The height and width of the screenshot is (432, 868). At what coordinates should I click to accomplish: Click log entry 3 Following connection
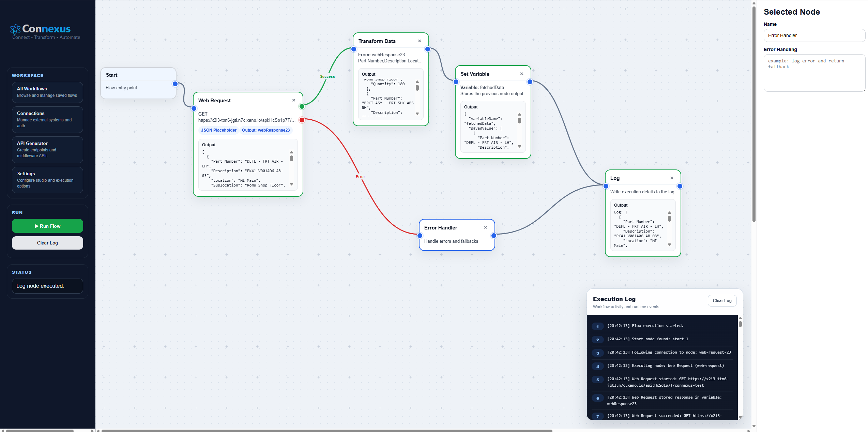[662, 353]
